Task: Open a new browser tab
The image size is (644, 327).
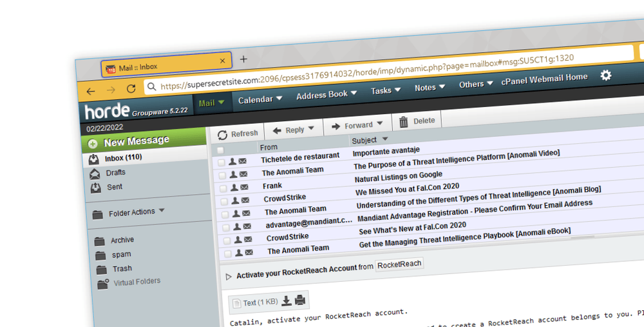Action: (243, 59)
